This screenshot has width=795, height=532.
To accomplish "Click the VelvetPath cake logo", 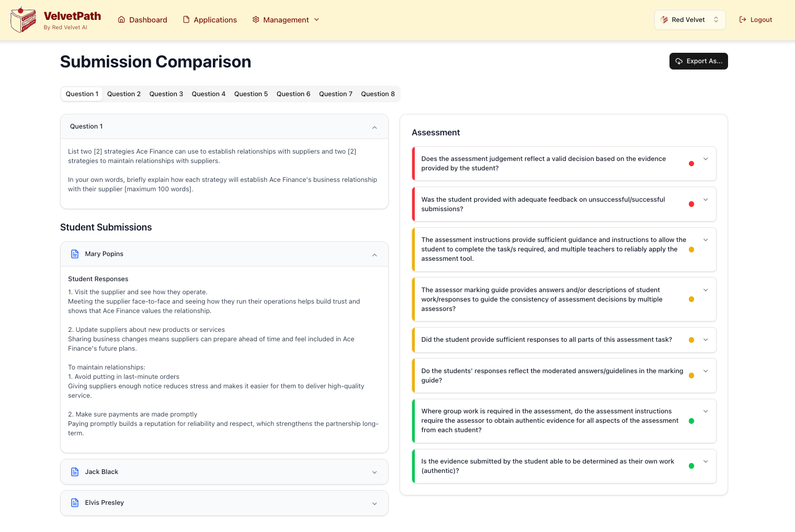I will click(x=22, y=19).
